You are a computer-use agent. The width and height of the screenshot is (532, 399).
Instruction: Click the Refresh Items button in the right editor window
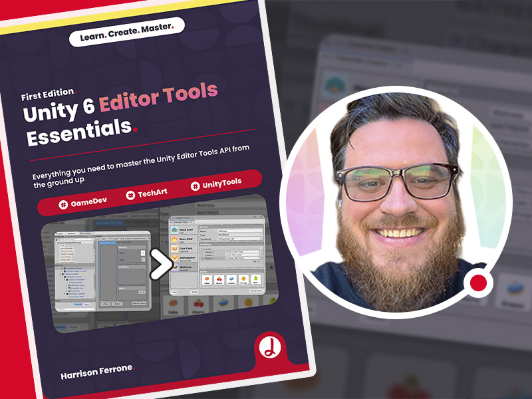[256, 291]
